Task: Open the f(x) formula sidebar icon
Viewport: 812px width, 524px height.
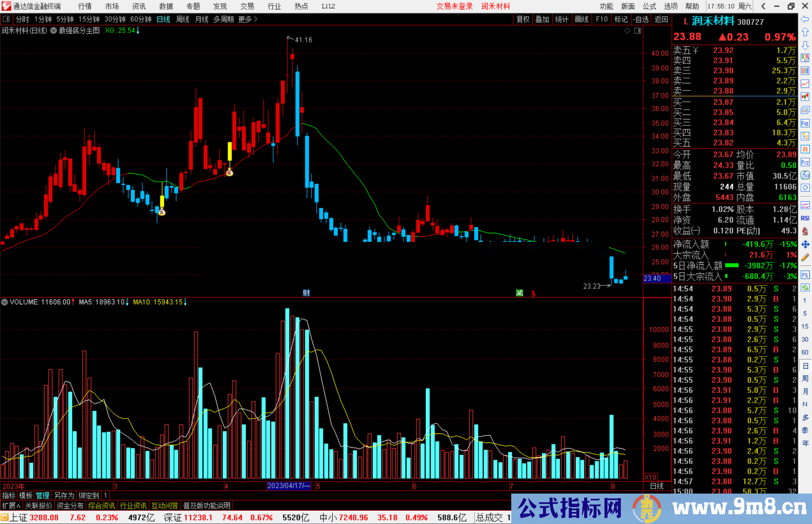Action: [805, 175]
